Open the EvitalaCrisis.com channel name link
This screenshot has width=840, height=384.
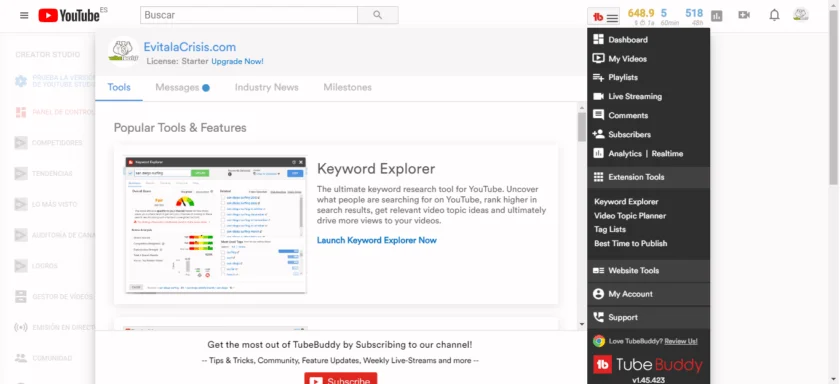tap(190, 47)
